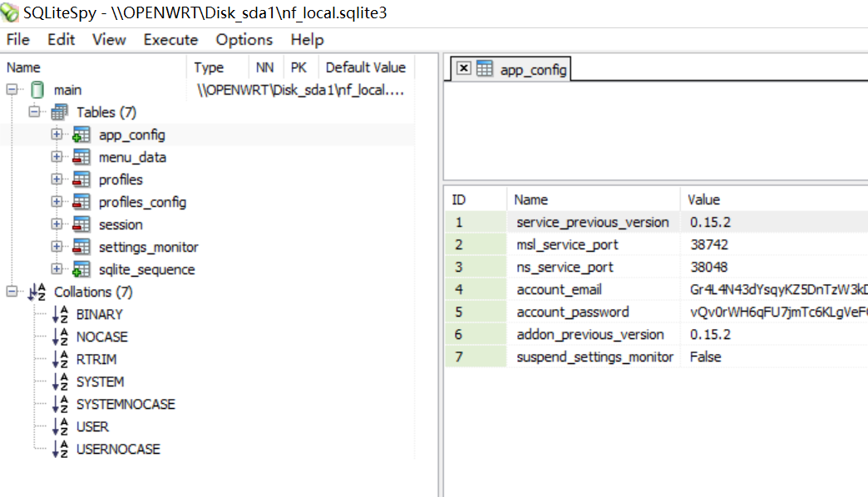Open the View menu

click(x=109, y=40)
